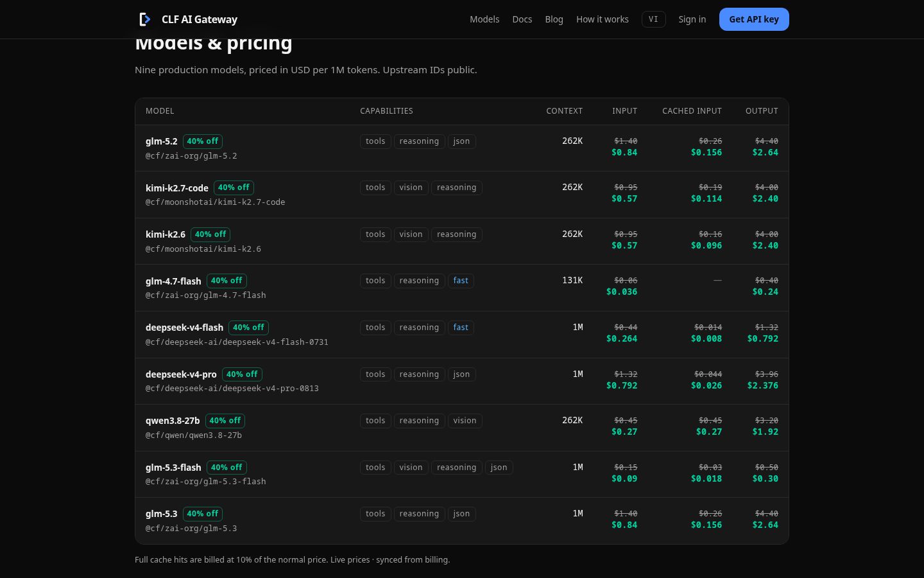The width and height of the screenshot is (924, 578).
Task: Click the vision tag on the qwen3.8-27b row
Action: pyautogui.click(x=465, y=421)
